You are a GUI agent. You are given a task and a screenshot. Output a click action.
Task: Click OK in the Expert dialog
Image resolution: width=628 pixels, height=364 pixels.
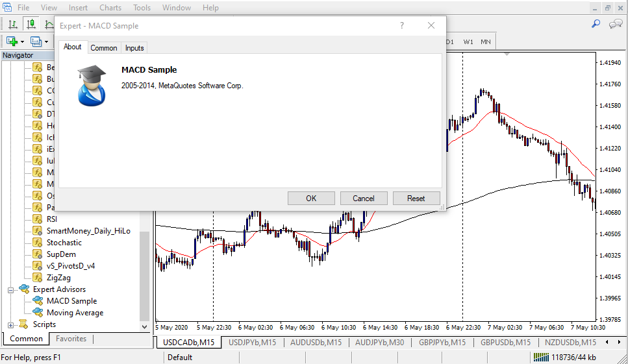(311, 199)
